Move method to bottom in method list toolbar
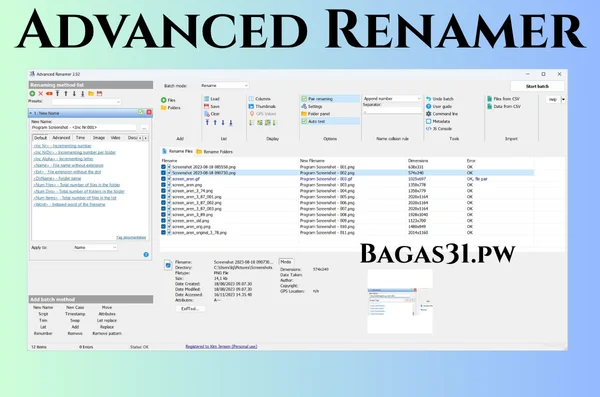600x397 pixels. tap(82, 93)
